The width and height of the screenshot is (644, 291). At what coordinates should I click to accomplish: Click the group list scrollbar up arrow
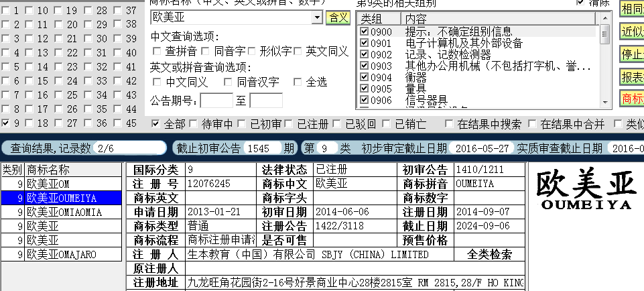(x=605, y=18)
